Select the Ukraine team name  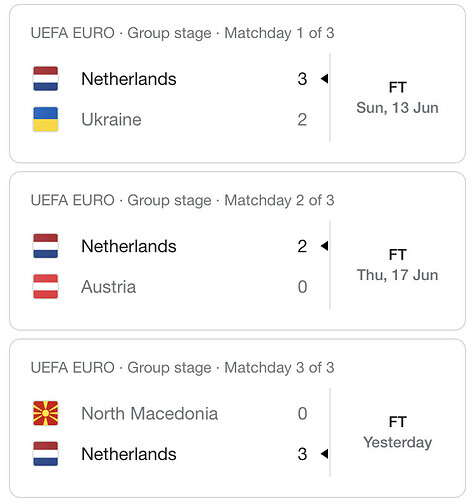tap(111, 119)
